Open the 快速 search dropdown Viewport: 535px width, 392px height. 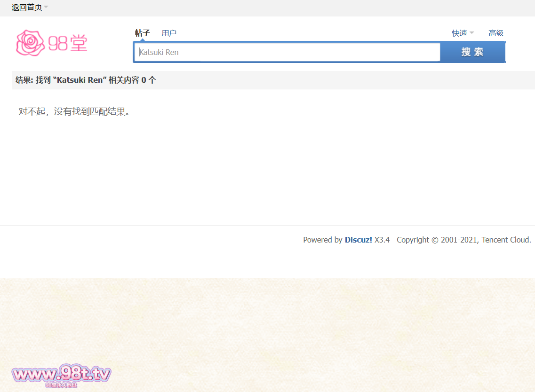coord(459,33)
